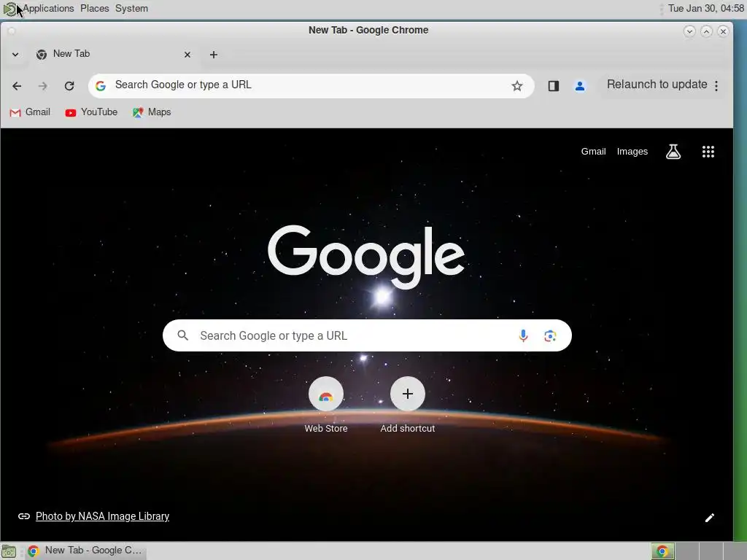
Task: Click Relaunch to update
Action: pyautogui.click(x=657, y=85)
